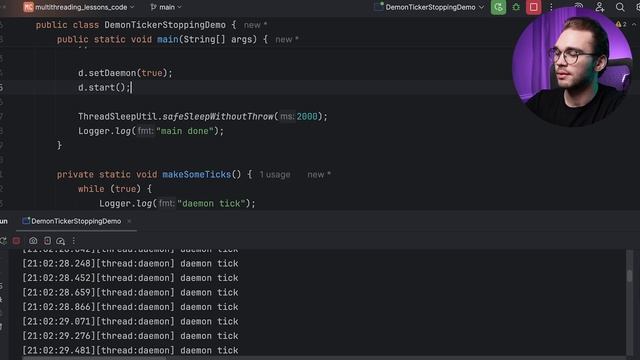Click the DemonTickerStoppingDemo class name in editor

pos(165,25)
